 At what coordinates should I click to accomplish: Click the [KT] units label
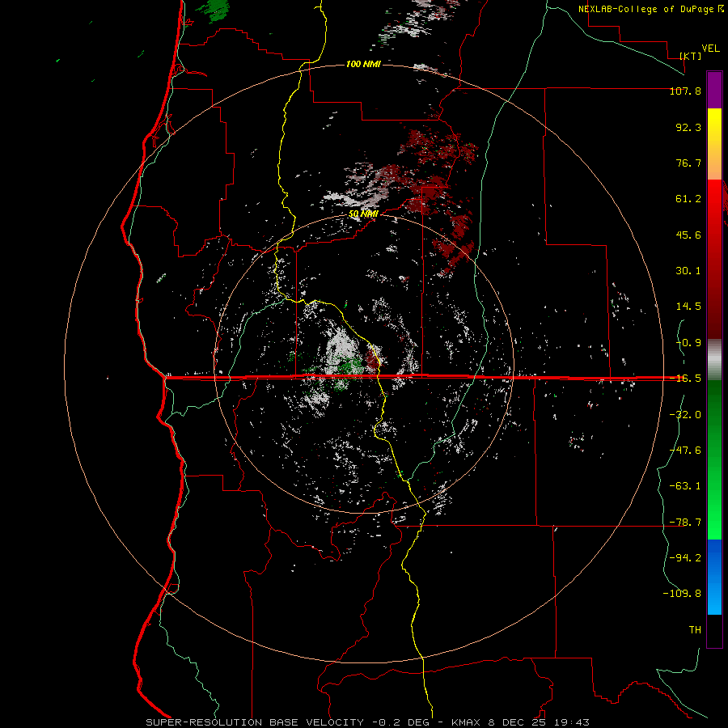click(691, 56)
